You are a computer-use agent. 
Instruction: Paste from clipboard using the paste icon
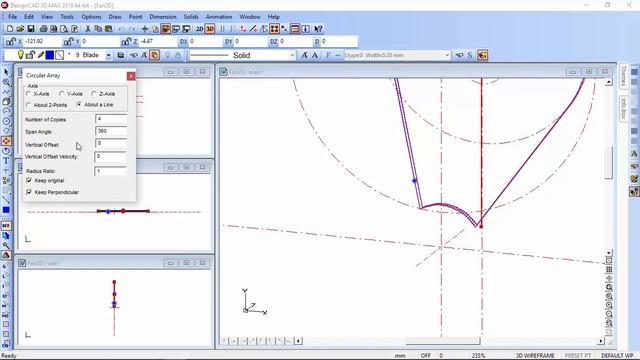109,29
